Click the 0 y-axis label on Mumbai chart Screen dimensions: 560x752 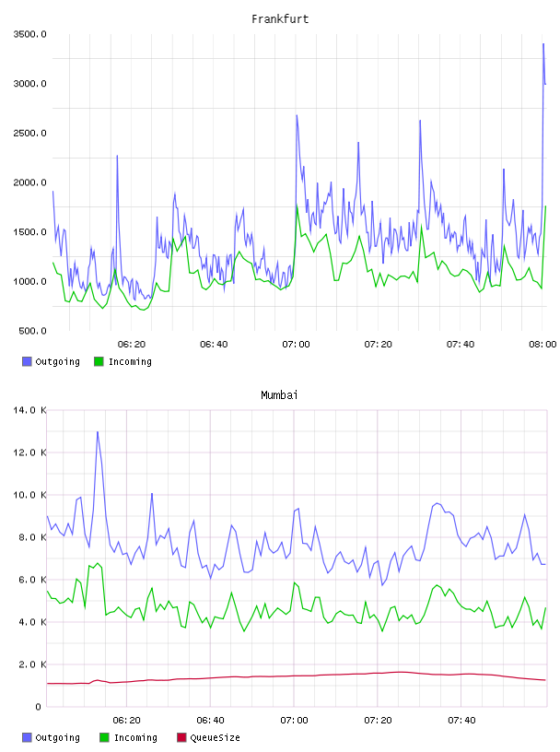click(39, 707)
